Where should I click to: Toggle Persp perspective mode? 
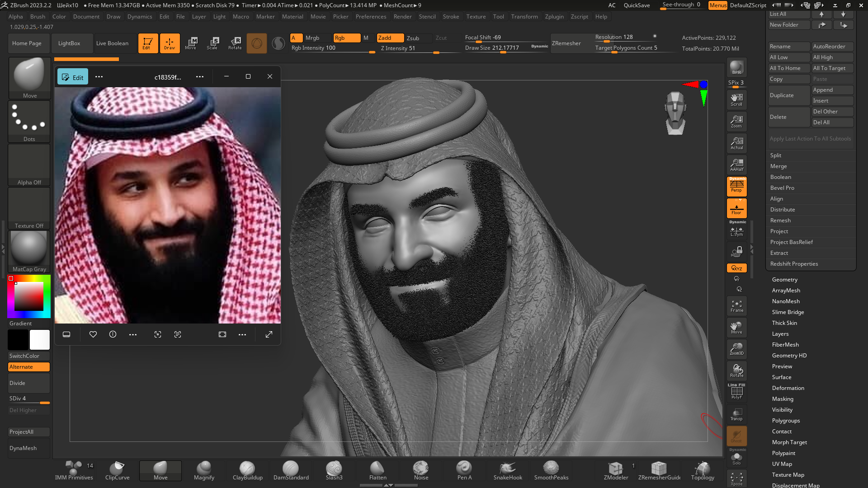click(x=736, y=186)
